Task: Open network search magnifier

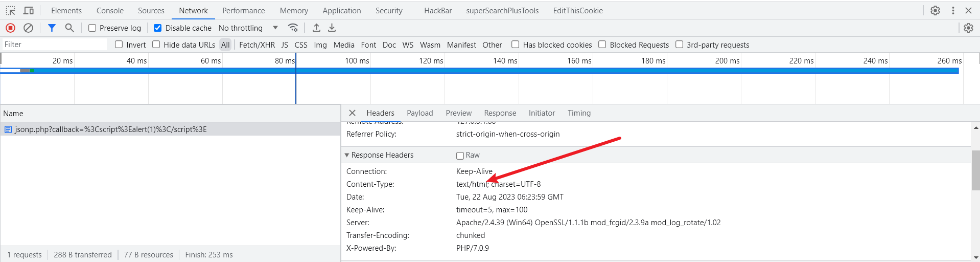Action: click(x=69, y=28)
